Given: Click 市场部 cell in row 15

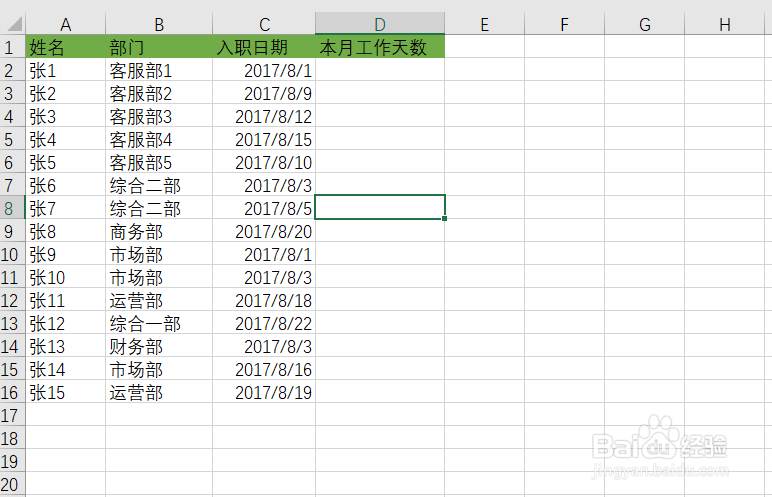Looking at the screenshot, I should [159, 368].
